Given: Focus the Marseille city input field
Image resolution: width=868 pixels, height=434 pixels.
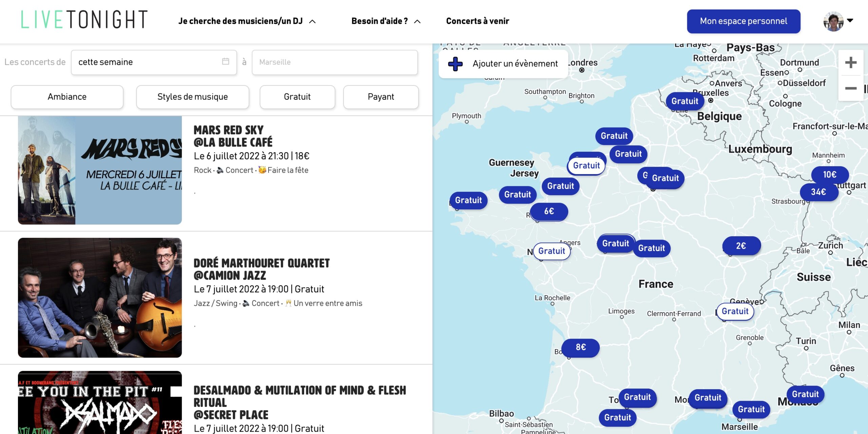Looking at the screenshot, I should pyautogui.click(x=335, y=62).
